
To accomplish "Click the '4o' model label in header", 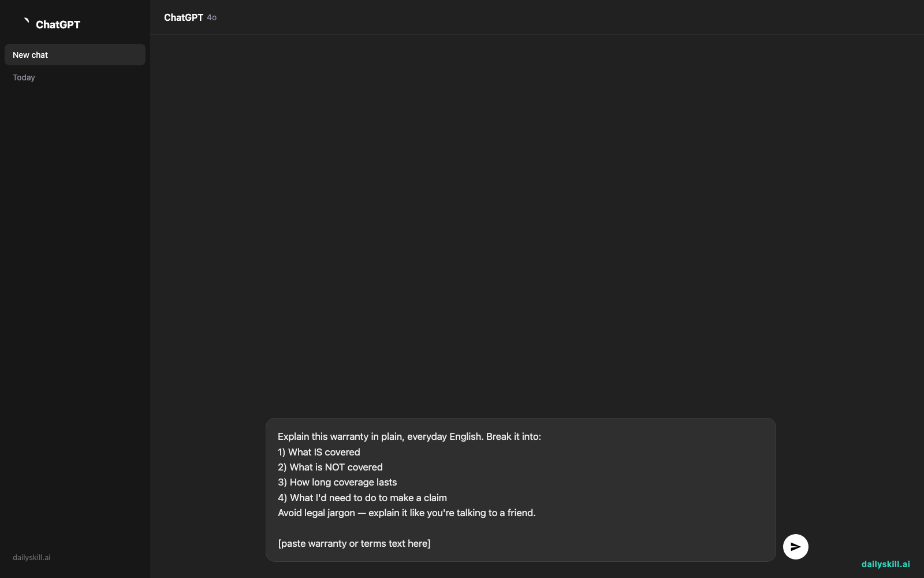I will (212, 18).
